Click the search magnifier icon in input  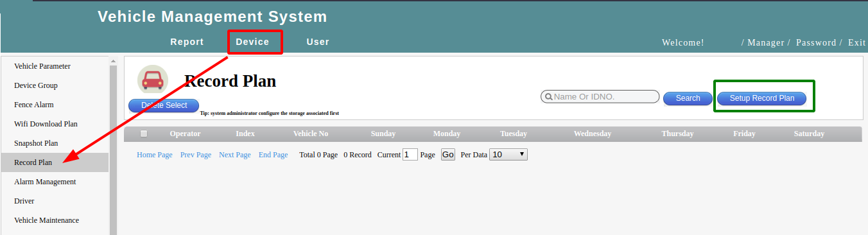[x=548, y=97]
